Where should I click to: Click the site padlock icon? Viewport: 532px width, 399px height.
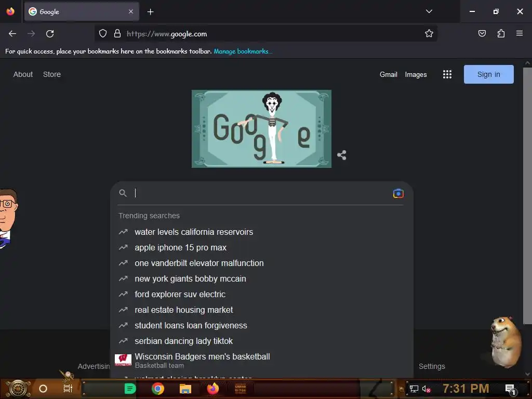pyautogui.click(x=117, y=34)
